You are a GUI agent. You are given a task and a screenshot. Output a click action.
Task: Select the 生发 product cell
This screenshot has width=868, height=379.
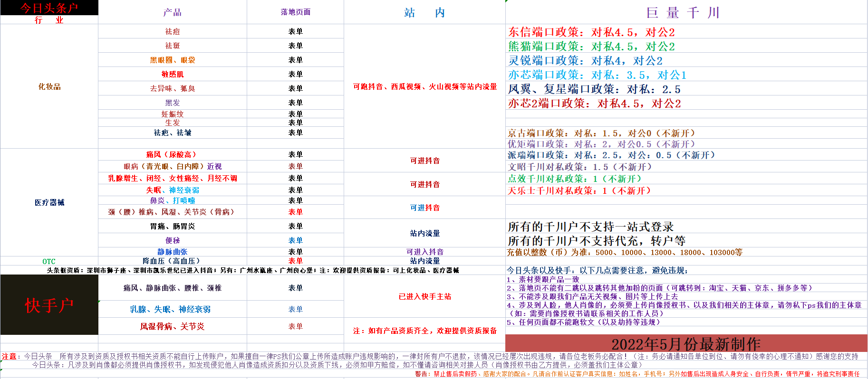click(173, 123)
